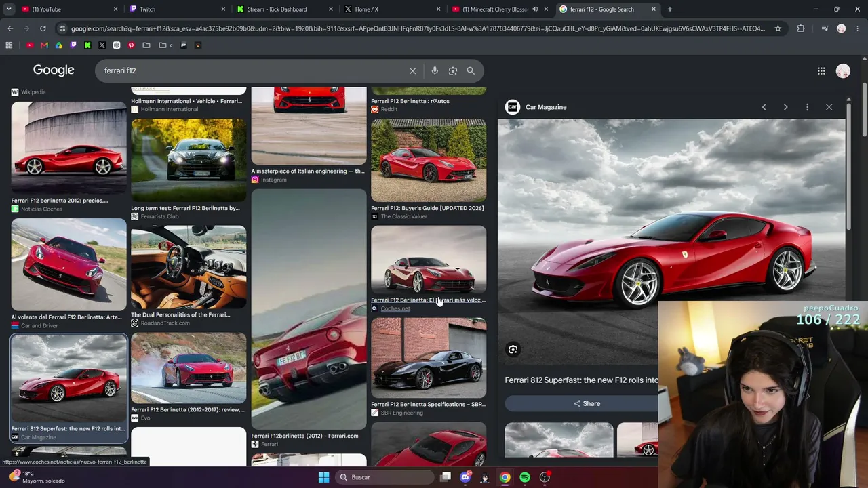Go back to the previous page
This screenshot has height=488, width=868.
(x=10, y=28)
